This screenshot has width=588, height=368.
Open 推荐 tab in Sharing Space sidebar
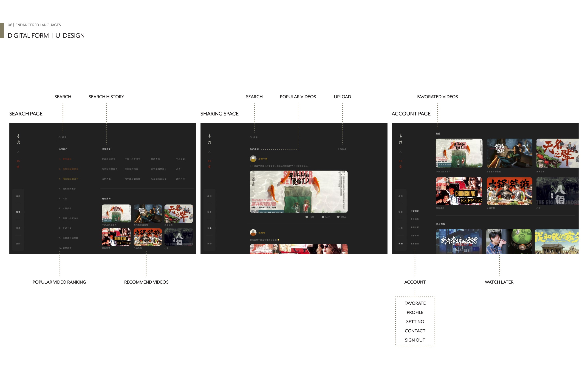[x=209, y=196]
